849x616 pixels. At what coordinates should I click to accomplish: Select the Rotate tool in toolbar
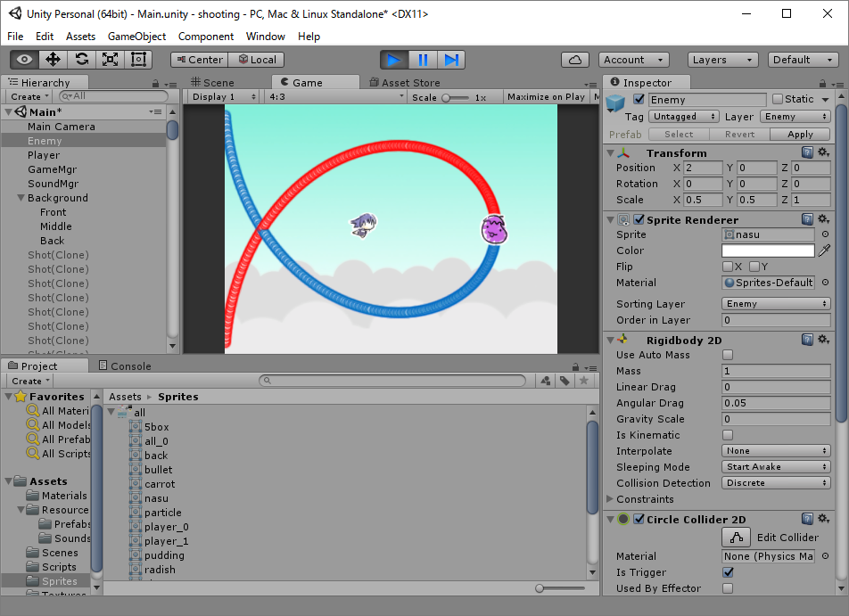coord(82,60)
